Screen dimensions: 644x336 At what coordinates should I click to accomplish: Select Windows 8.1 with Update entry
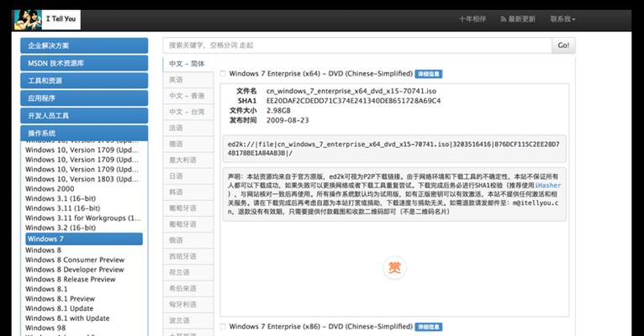67,318
